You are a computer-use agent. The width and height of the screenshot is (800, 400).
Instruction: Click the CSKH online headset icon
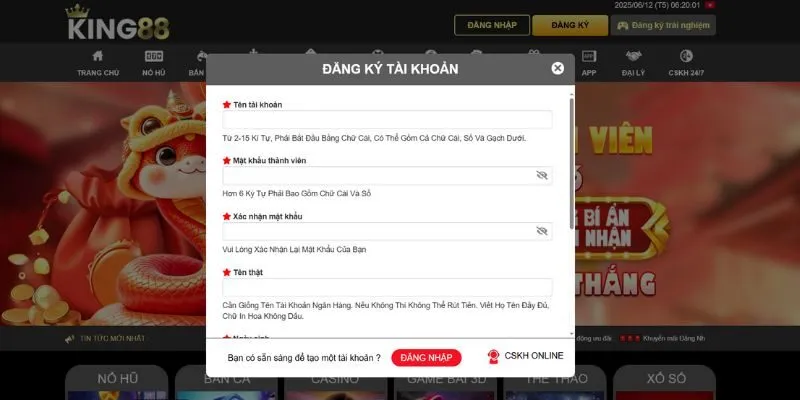pos(493,356)
